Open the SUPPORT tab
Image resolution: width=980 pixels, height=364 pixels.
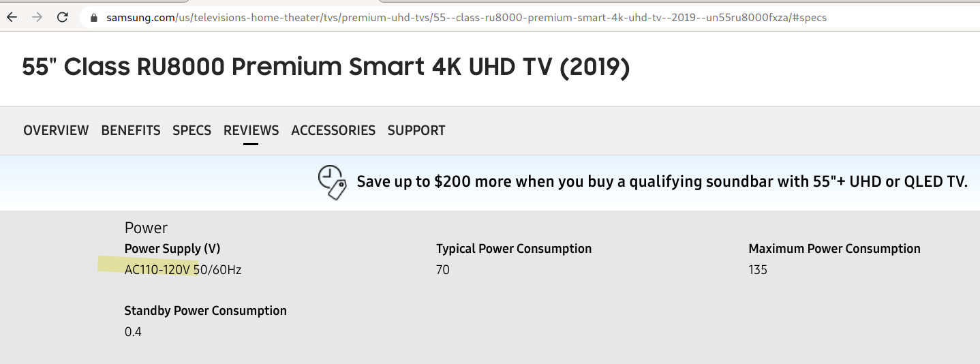coord(416,130)
